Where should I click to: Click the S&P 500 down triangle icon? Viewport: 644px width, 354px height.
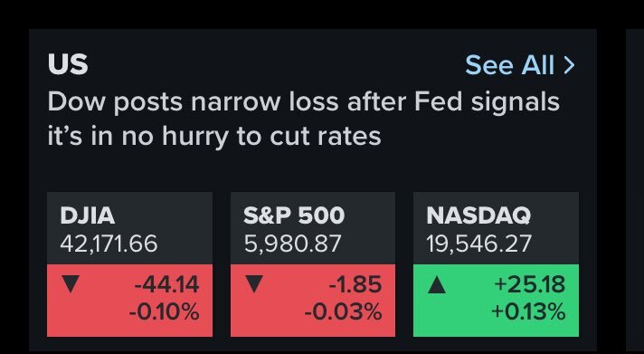click(254, 284)
